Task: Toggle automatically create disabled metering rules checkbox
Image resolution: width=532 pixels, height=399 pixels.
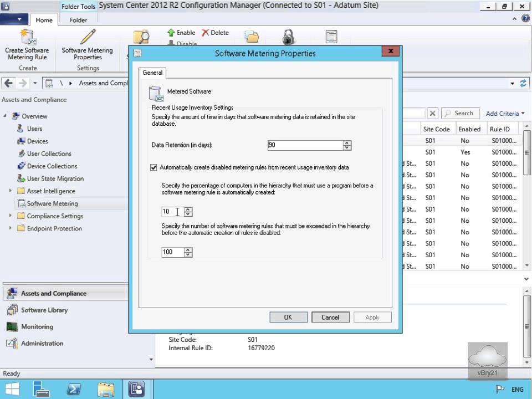Action: (154, 167)
